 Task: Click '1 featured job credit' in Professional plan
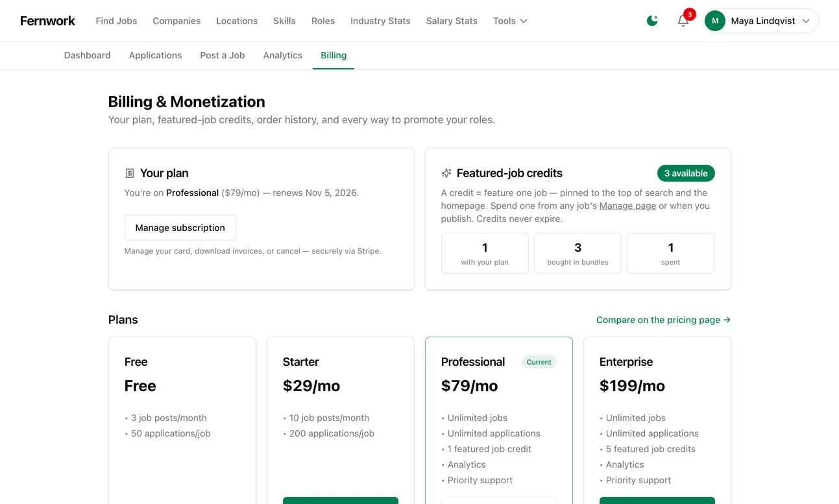click(489, 449)
